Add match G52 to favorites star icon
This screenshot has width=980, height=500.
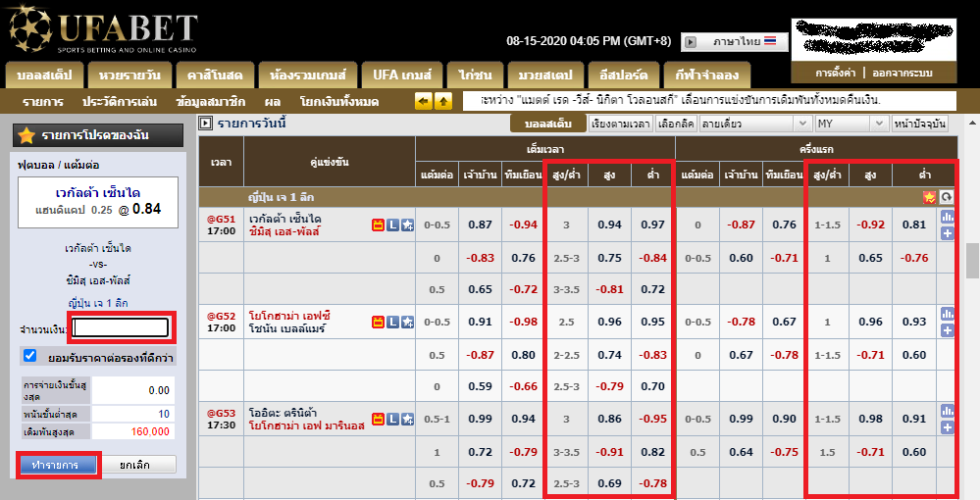[407, 322]
